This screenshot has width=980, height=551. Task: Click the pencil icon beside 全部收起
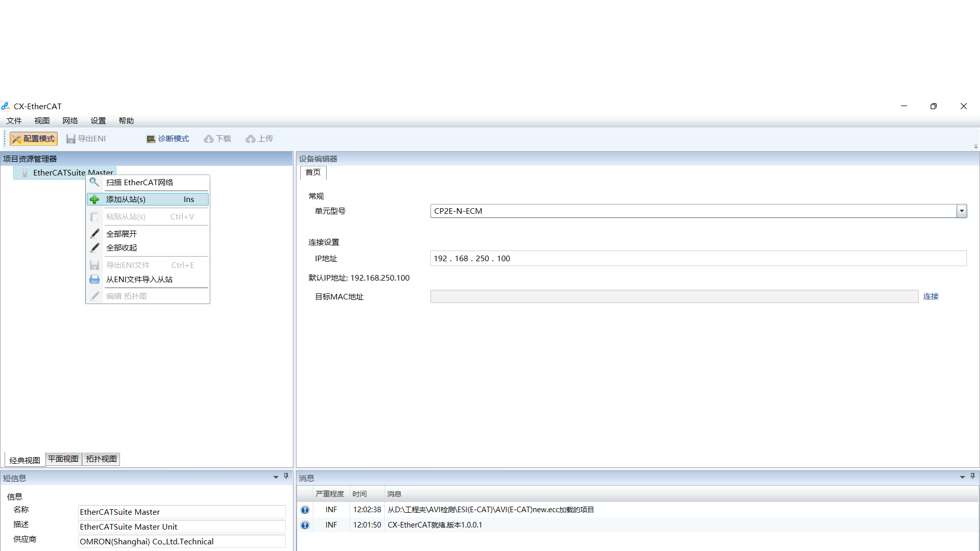pyautogui.click(x=95, y=248)
